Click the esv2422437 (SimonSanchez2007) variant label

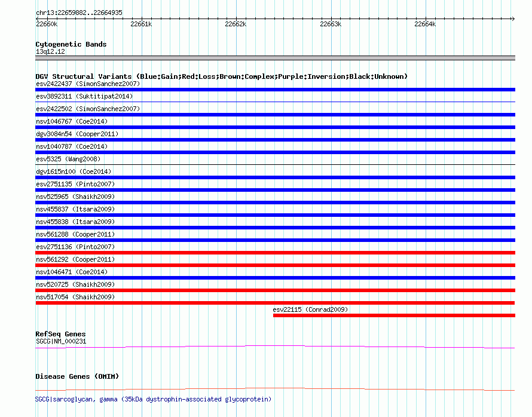coord(88,84)
